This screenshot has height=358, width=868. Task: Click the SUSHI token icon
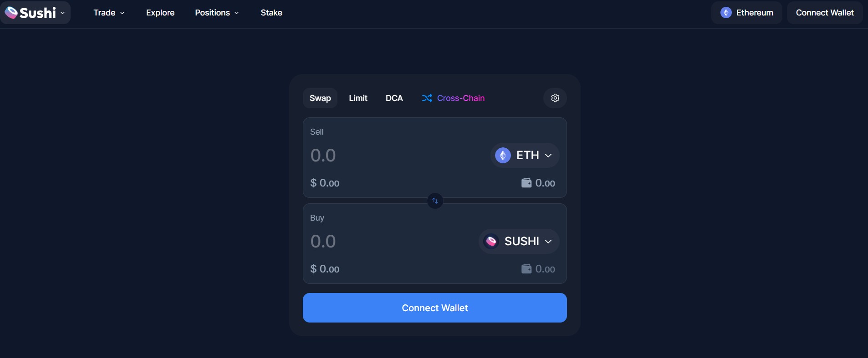point(491,242)
